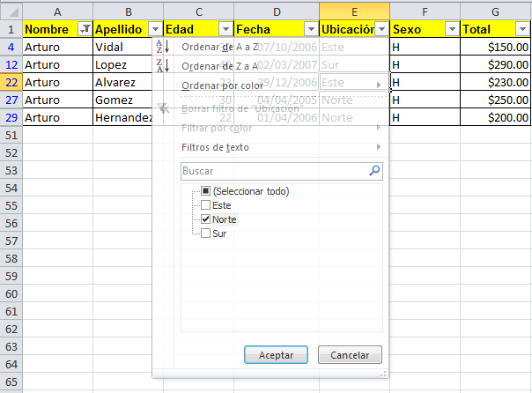532x393 pixels.
Task: Click the magnifier icon in Buscar box
Action: tap(375, 171)
